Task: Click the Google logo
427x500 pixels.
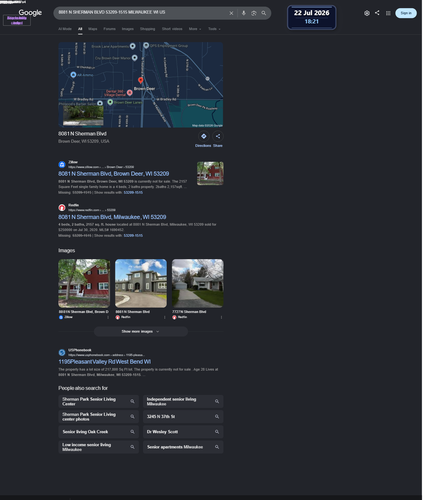Action: (x=30, y=13)
